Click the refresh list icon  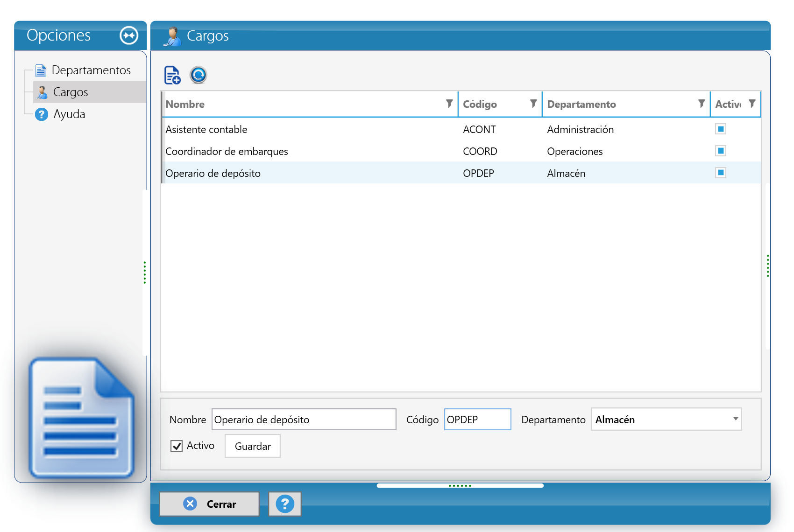coord(198,75)
